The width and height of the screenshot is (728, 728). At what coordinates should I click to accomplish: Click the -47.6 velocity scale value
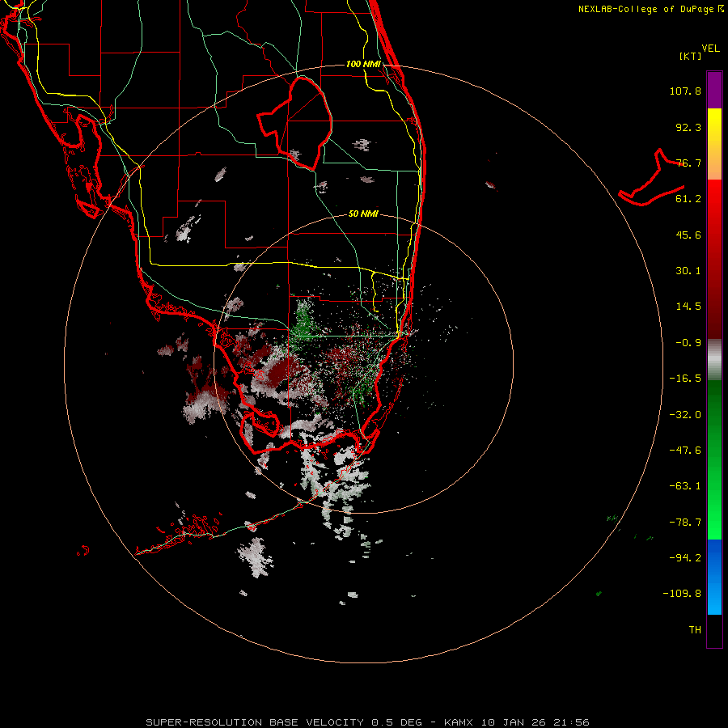pyautogui.click(x=685, y=451)
